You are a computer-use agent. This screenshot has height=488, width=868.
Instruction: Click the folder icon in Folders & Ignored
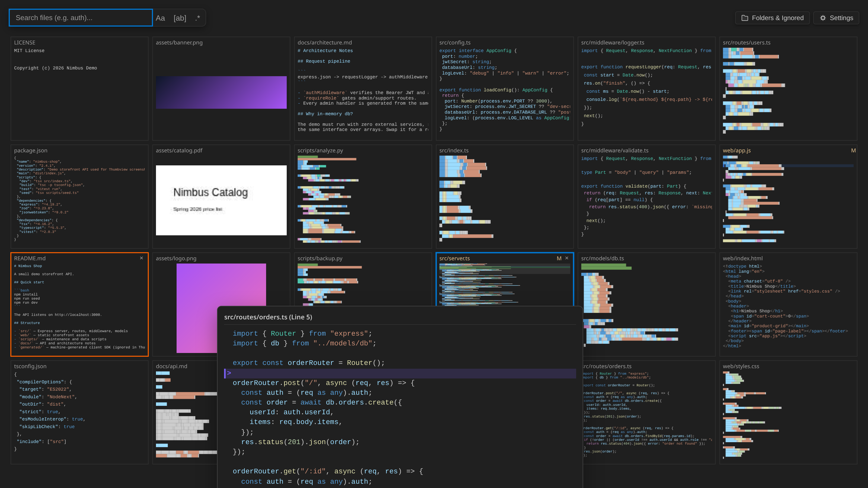click(745, 18)
